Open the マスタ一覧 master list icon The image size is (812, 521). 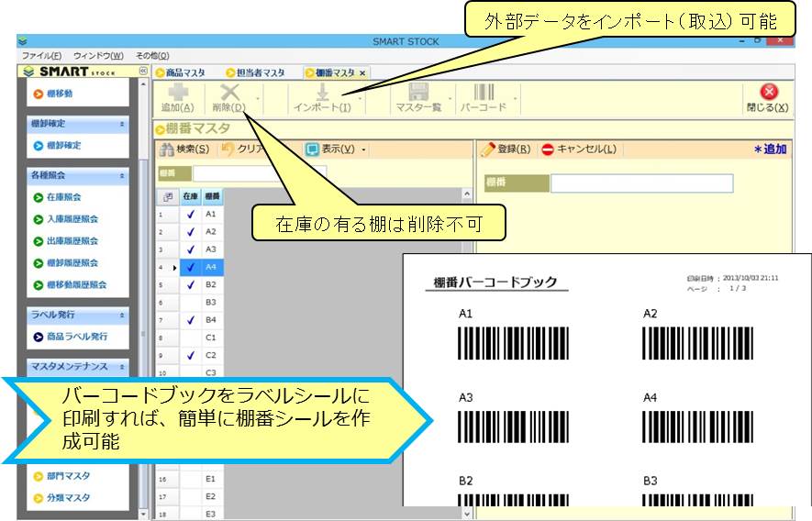pos(418,98)
